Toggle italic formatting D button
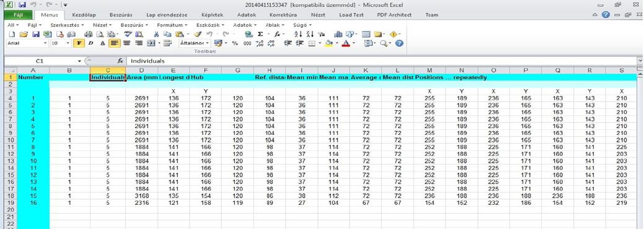The image size is (644, 229). 90,43
